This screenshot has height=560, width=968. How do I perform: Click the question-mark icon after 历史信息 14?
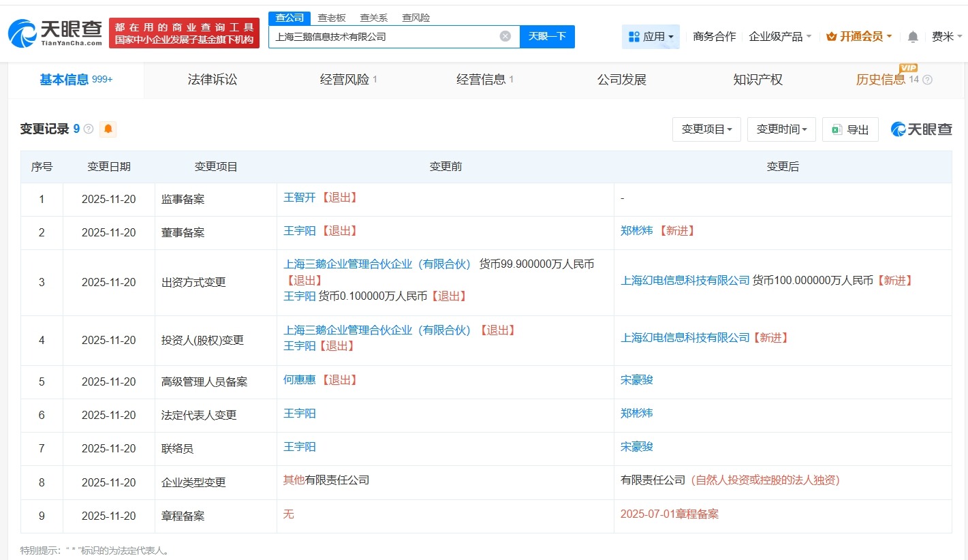tap(927, 80)
